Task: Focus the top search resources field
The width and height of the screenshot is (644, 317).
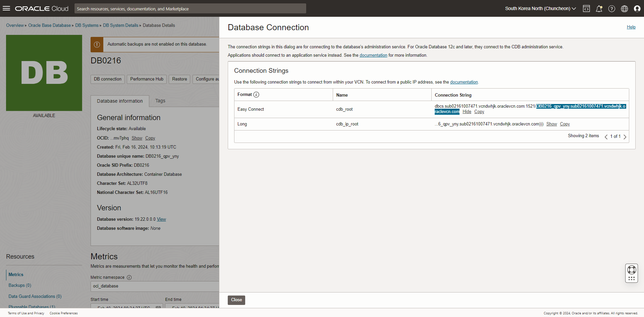Action: pyautogui.click(x=190, y=9)
